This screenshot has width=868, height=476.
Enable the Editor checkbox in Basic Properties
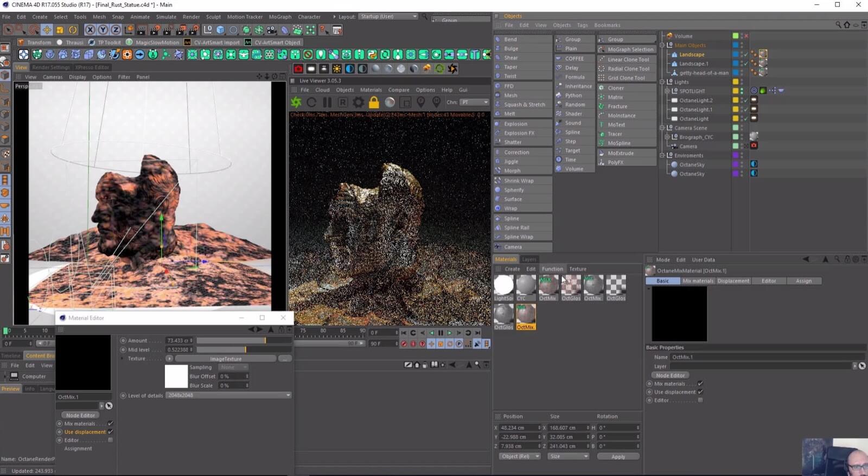(700, 400)
